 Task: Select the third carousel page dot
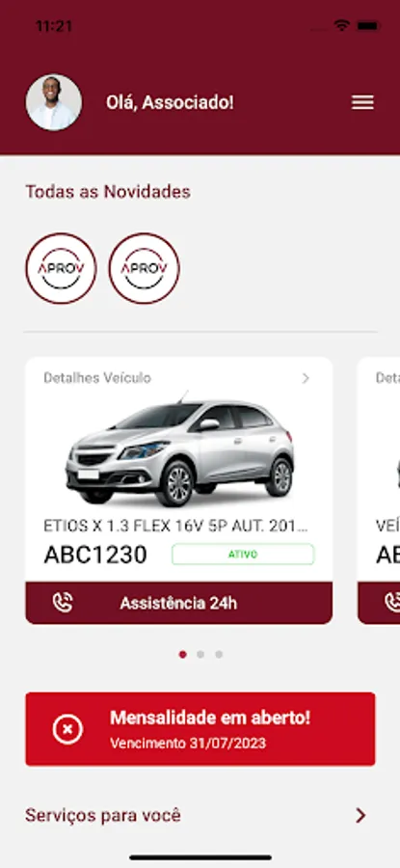click(219, 654)
